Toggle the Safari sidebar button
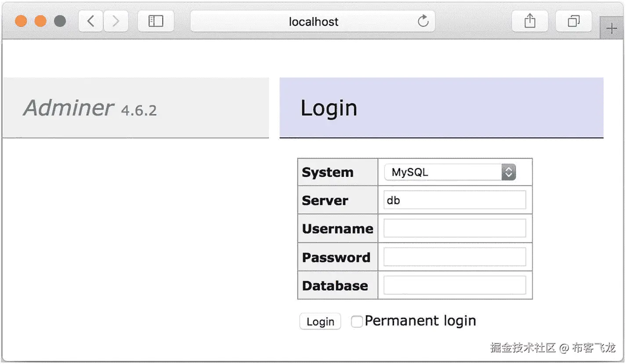Viewport: 626px width, 364px height. click(x=156, y=21)
